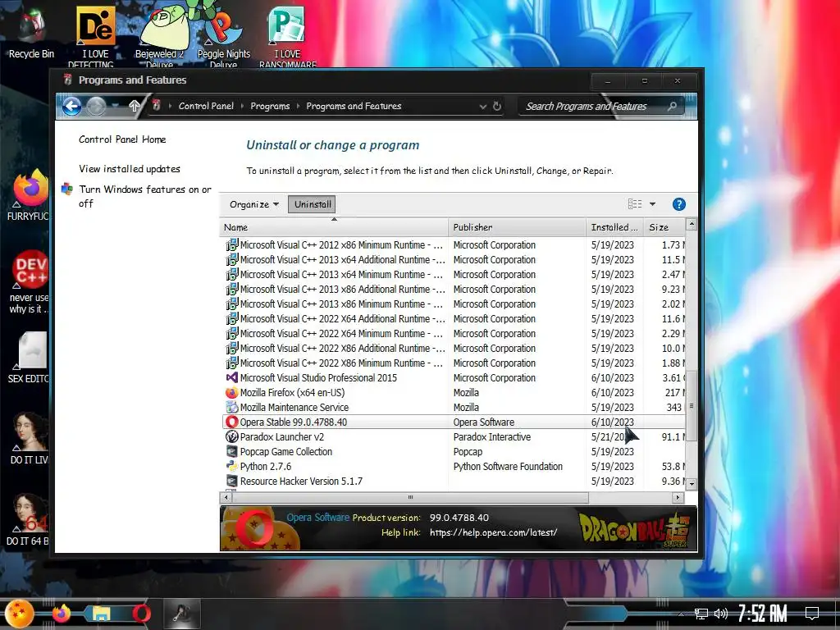Select the Dev C++ desktop shortcut

(x=29, y=282)
